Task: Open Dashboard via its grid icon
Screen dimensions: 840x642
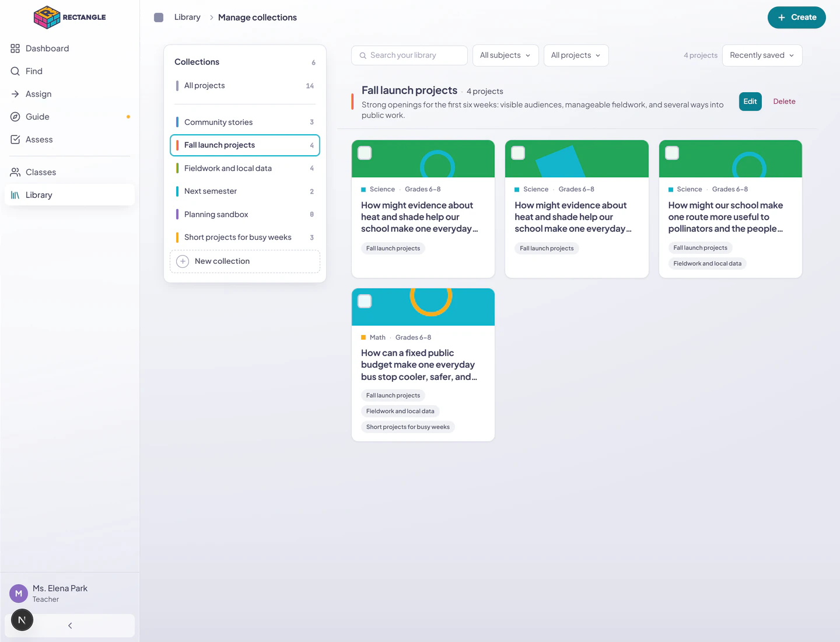Action: 15,48
